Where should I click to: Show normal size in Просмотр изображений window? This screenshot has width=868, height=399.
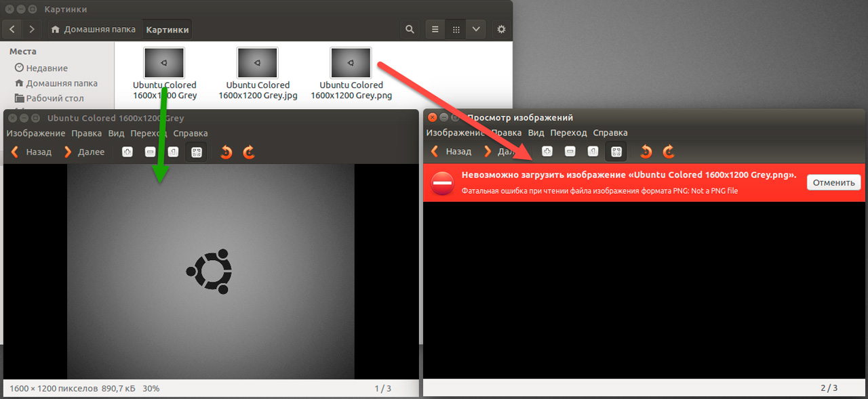click(x=593, y=152)
